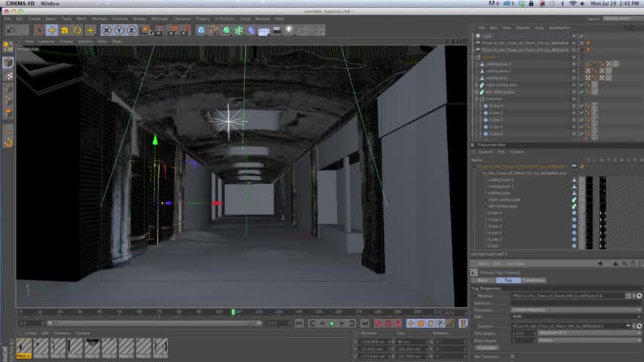Open the green NURBS generator icon
Screen dimensions: 644x362
coord(226,30)
